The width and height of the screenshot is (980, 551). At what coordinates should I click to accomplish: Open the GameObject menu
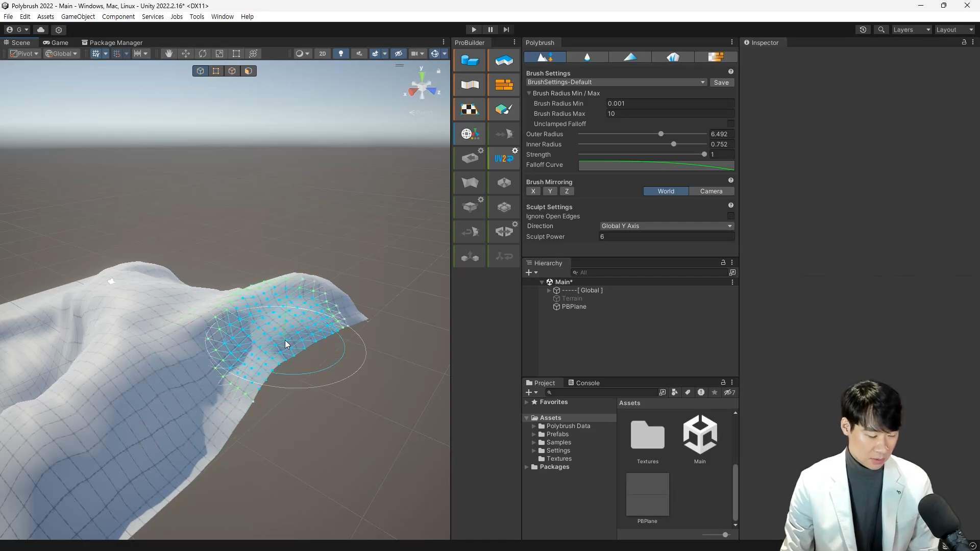(78, 16)
